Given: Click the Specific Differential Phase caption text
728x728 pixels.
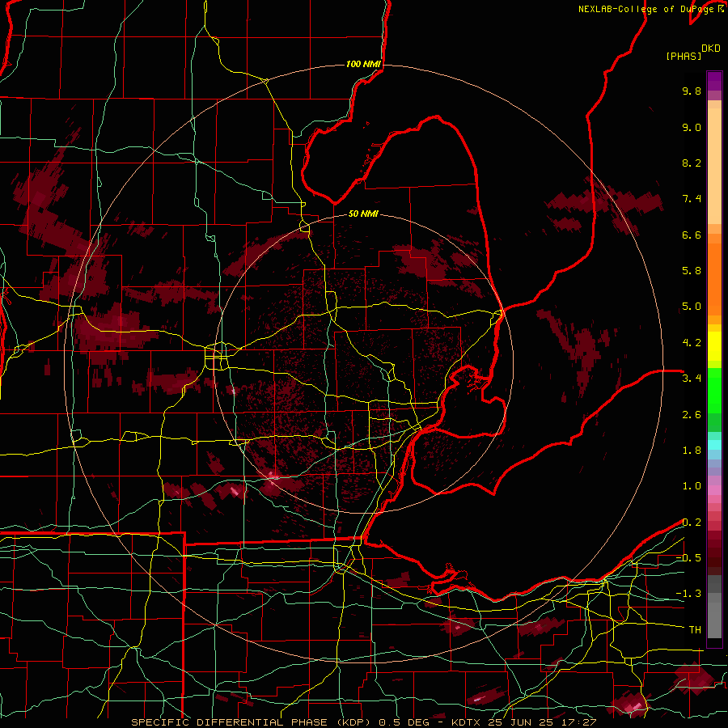Looking at the screenshot, I should [363, 722].
